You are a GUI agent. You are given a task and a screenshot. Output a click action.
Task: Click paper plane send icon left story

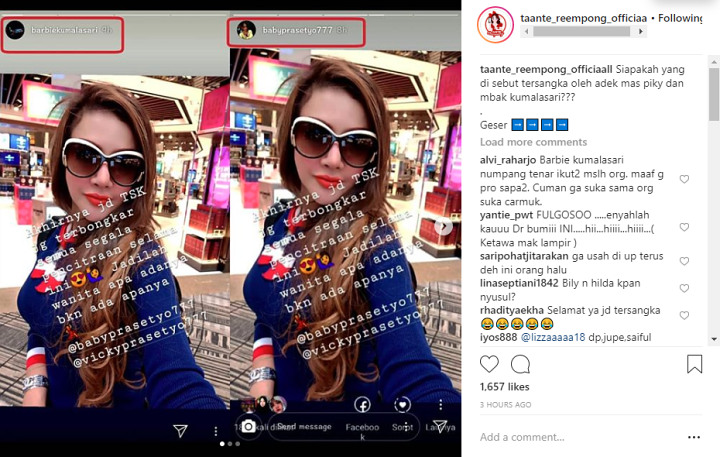coord(180,430)
